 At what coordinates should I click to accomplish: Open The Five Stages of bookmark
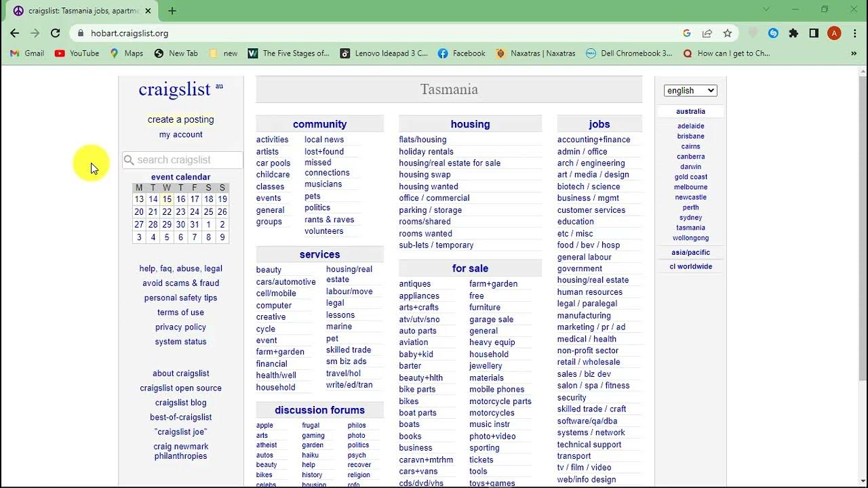coord(289,54)
